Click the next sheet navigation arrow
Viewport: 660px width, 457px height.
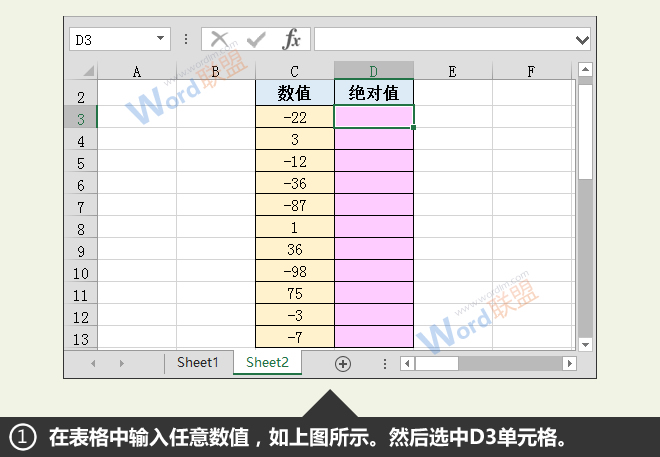point(122,363)
